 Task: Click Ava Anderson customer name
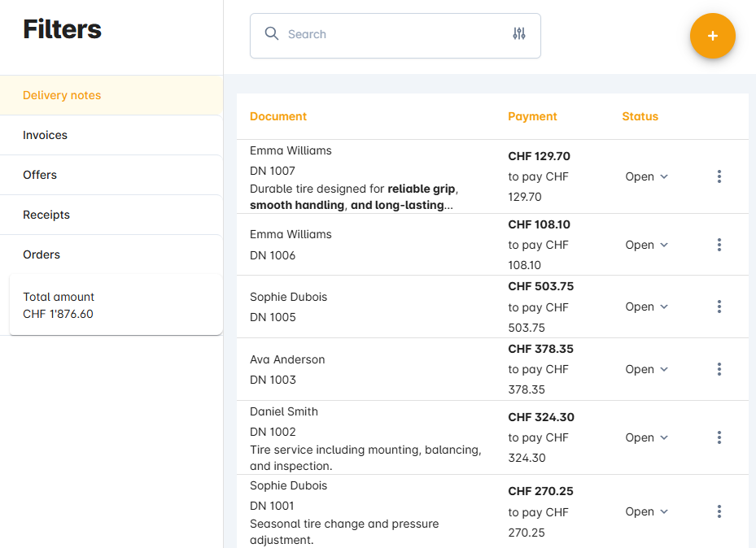[287, 359]
